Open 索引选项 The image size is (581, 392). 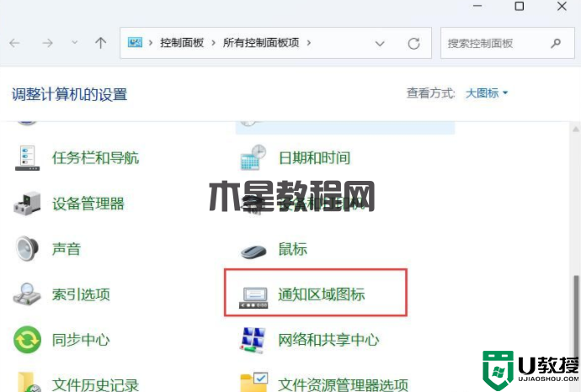click(x=81, y=294)
